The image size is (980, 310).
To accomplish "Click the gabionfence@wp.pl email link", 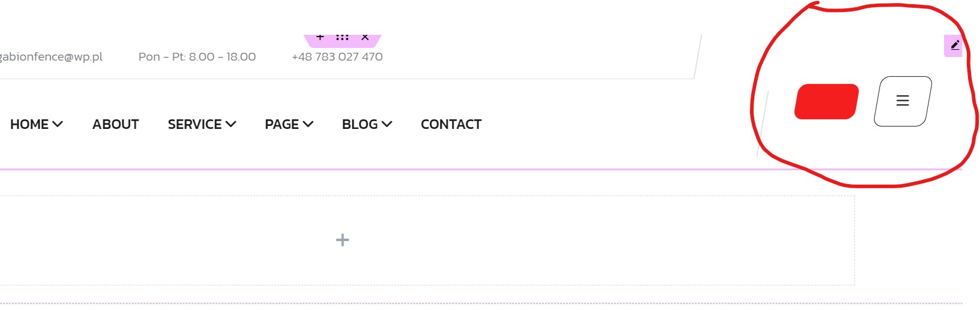I will pos(51,57).
